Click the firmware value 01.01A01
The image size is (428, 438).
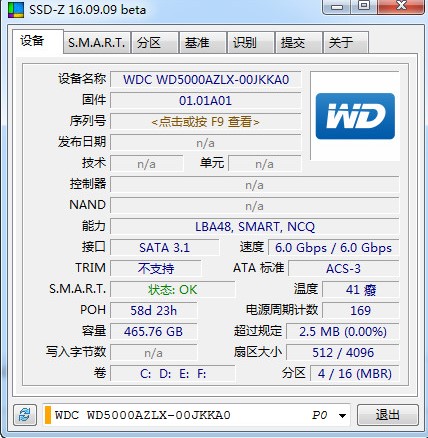pyautogui.click(x=206, y=101)
